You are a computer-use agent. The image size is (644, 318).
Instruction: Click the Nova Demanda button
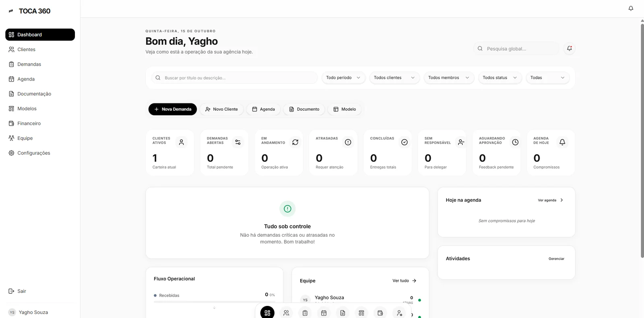(x=173, y=109)
